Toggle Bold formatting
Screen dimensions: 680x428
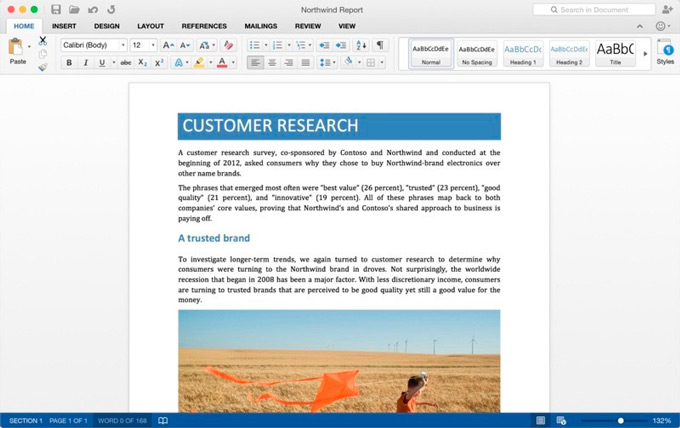pos(69,63)
